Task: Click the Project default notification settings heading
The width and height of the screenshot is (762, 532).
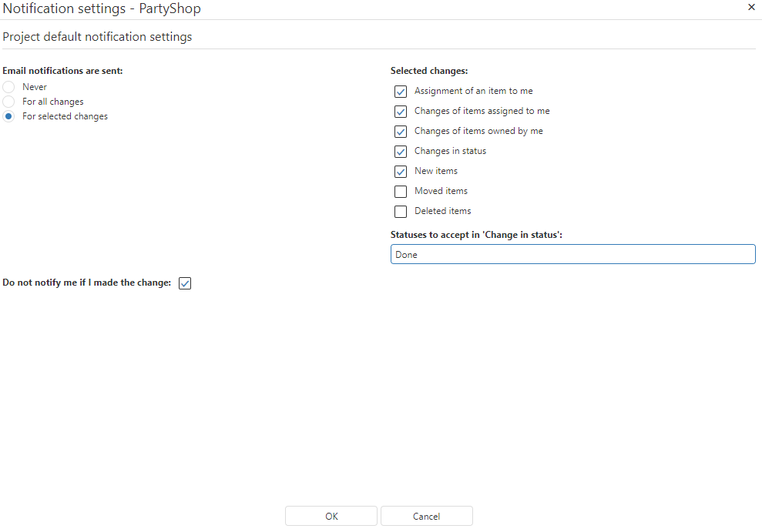Action: (x=98, y=37)
